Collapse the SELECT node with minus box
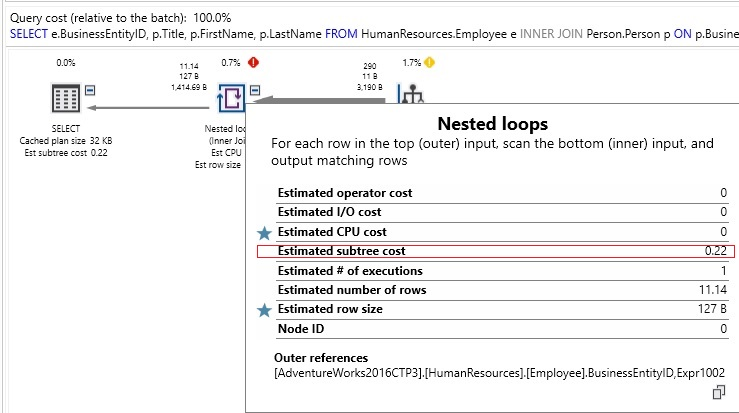This screenshot has height=413, width=739. (90, 90)
